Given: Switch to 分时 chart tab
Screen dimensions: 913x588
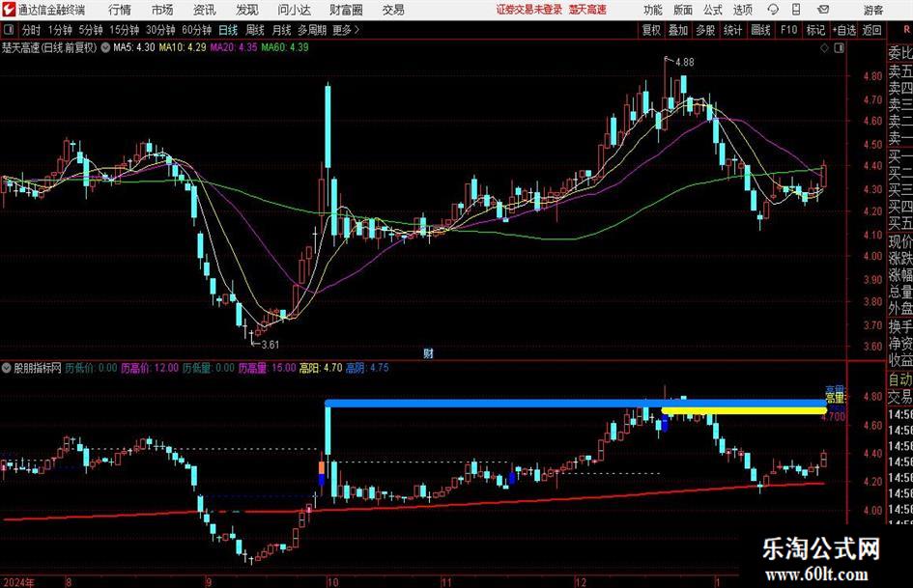Looking at the screenshot, I should pyautogui.click(x=32, y=30).
